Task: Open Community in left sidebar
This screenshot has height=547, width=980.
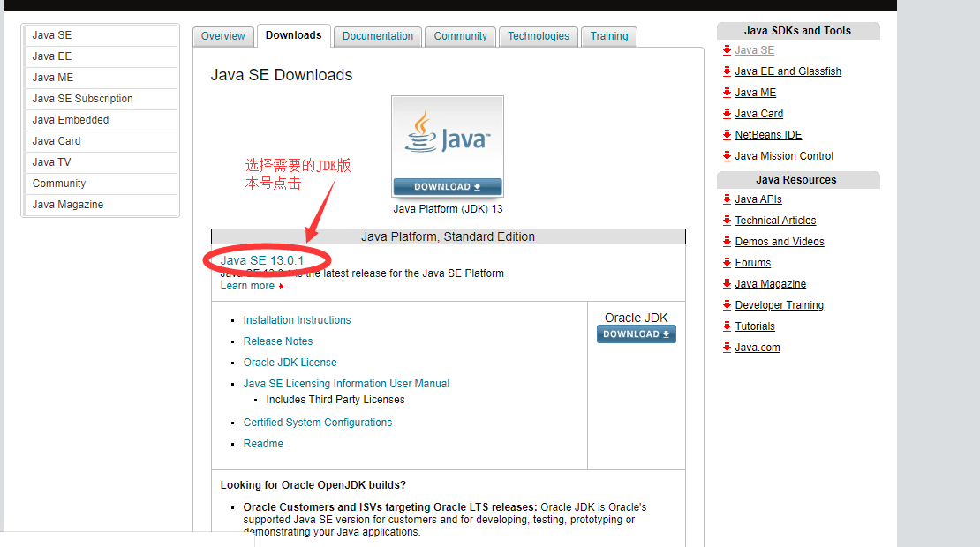Action: click(x=100, y=184)
